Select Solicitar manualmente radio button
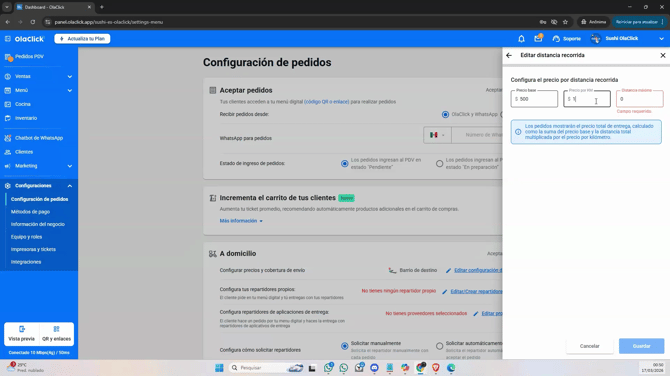Viewport: 670px width, 376px height. coord(344,346)
